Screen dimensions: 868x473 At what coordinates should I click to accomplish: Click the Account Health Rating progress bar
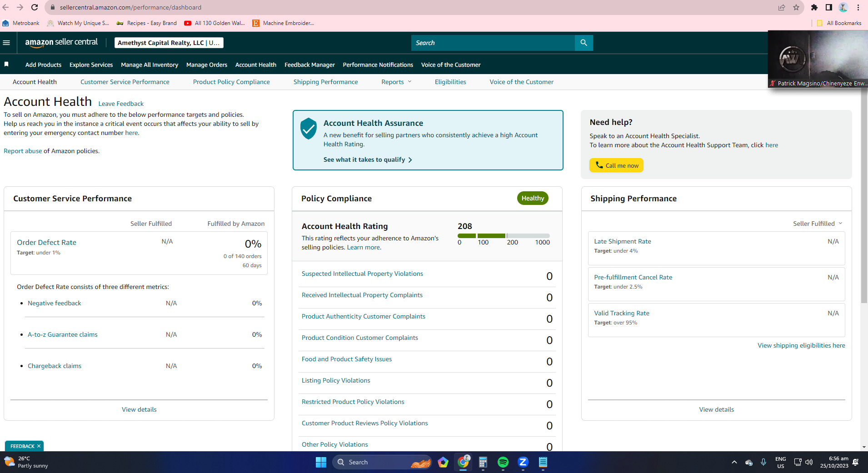click(504, 236)
